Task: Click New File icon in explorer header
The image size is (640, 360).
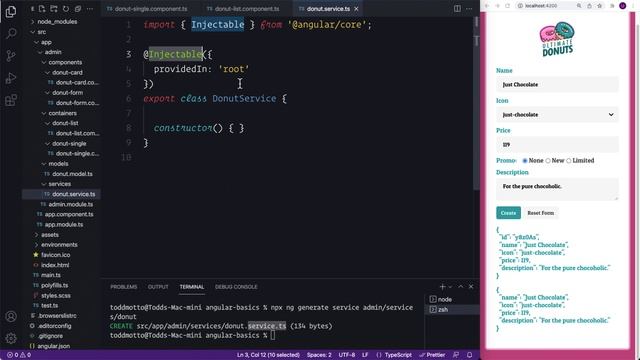Action: click(x=42, y=9)
